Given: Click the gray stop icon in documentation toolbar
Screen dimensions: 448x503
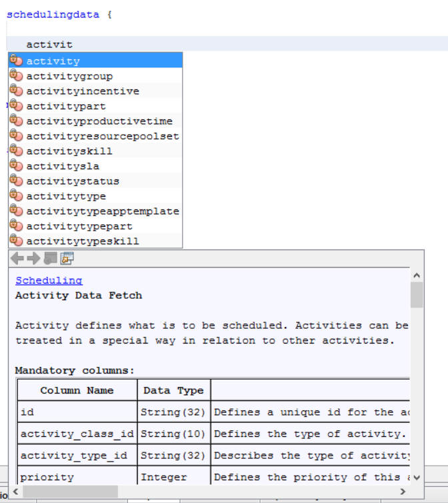Looking at the screenshot, I should coord(51,258).
